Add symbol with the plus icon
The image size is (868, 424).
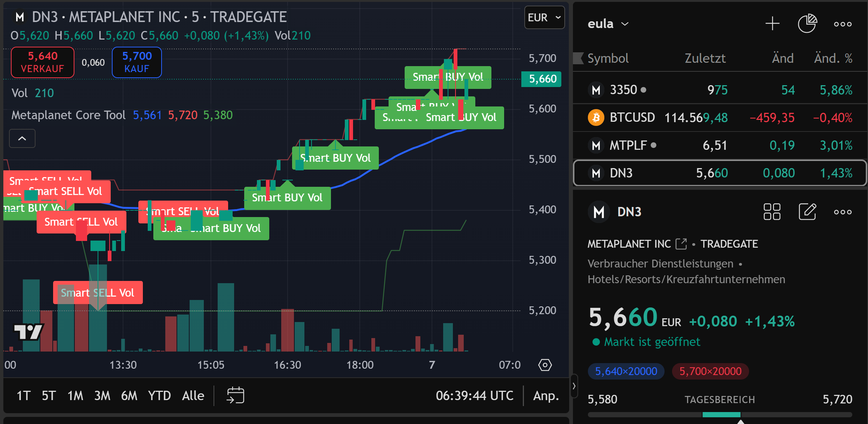pyautogui.click(x=772, y=24)
